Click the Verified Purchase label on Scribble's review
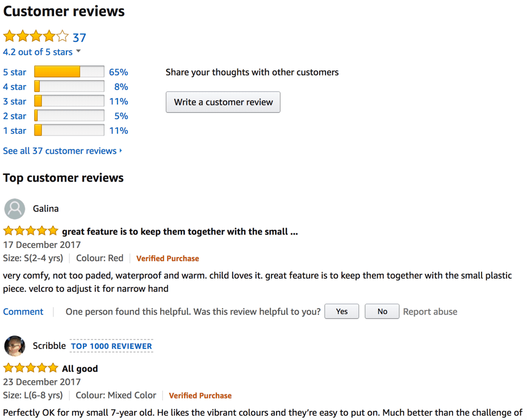Viewport: 527px width, 420px height. click(x=200, y=395)
